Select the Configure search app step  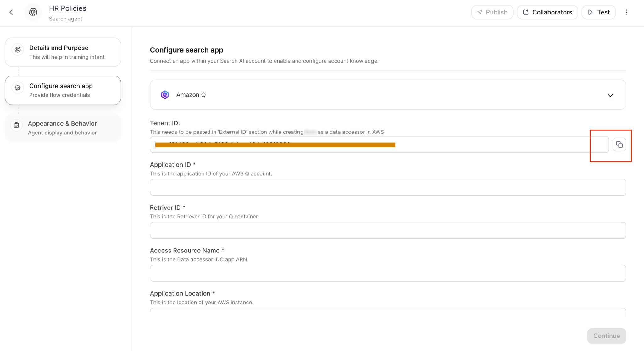[63, 90]
